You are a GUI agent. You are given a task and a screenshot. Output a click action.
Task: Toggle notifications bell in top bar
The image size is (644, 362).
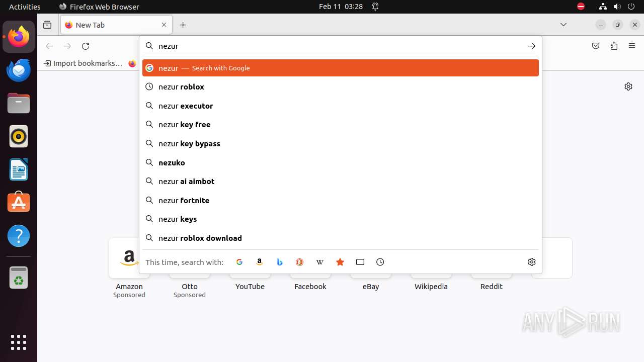[x=375, y=7]
